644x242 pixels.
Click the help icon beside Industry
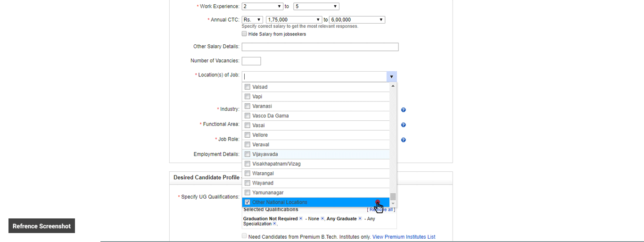click(x=404, y=110)
